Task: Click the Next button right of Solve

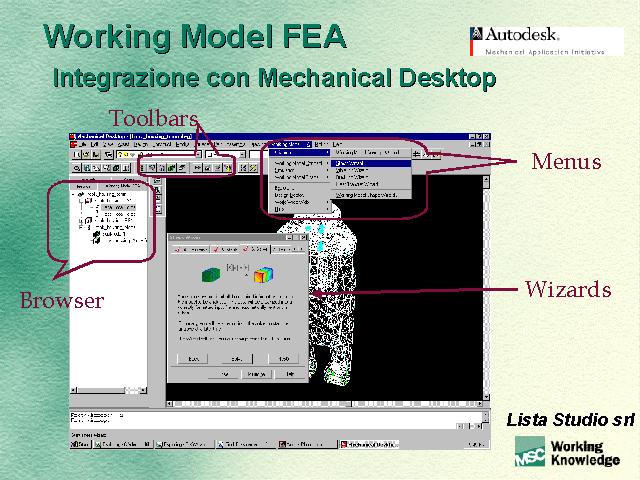Action: [283, 359]
